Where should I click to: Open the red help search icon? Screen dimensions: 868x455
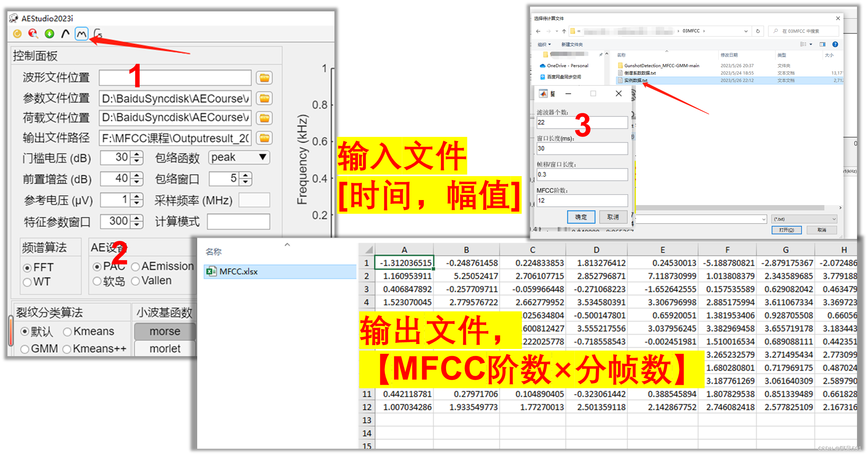(x=33, y=34)
